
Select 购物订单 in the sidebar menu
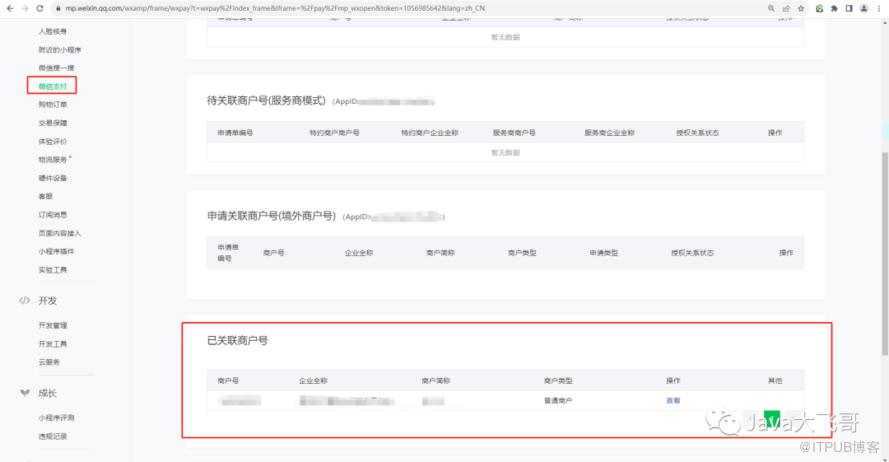[53, 104]
